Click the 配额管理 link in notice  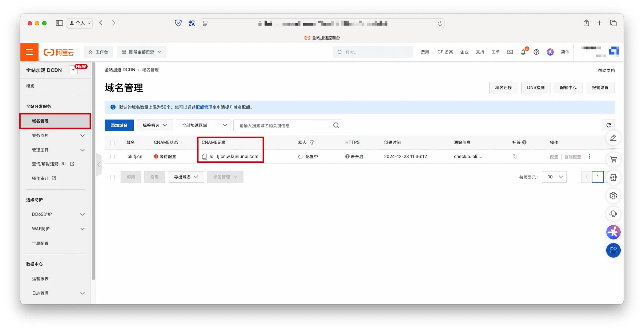pyautogui.click(x=204, y=107)
